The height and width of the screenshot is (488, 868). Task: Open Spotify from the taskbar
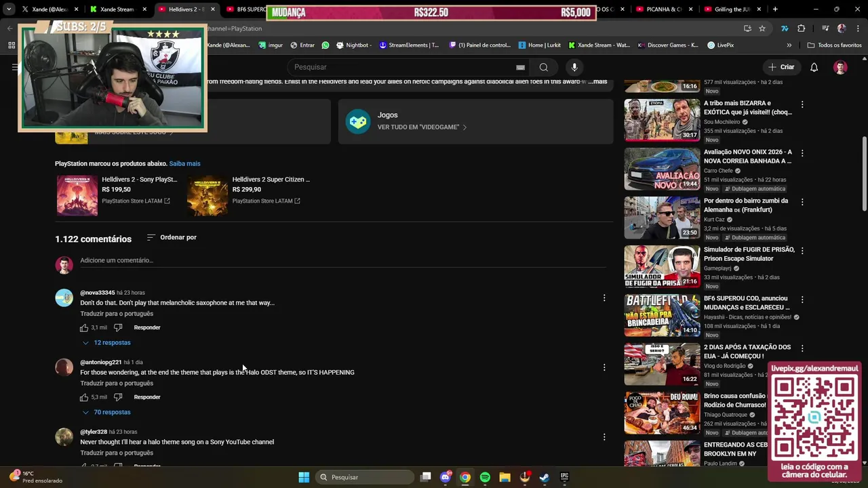[485, 477]
